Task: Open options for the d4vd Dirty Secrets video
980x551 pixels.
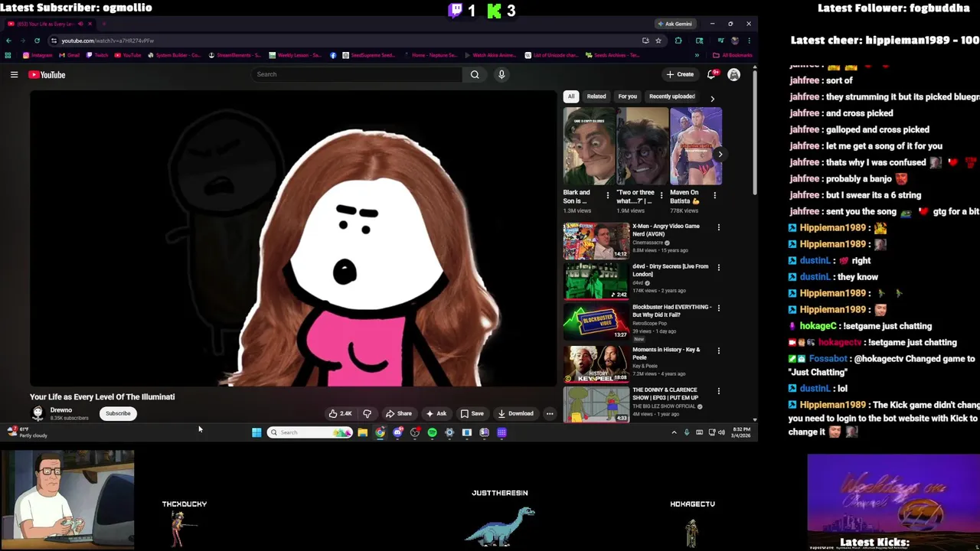Action: 718,267
